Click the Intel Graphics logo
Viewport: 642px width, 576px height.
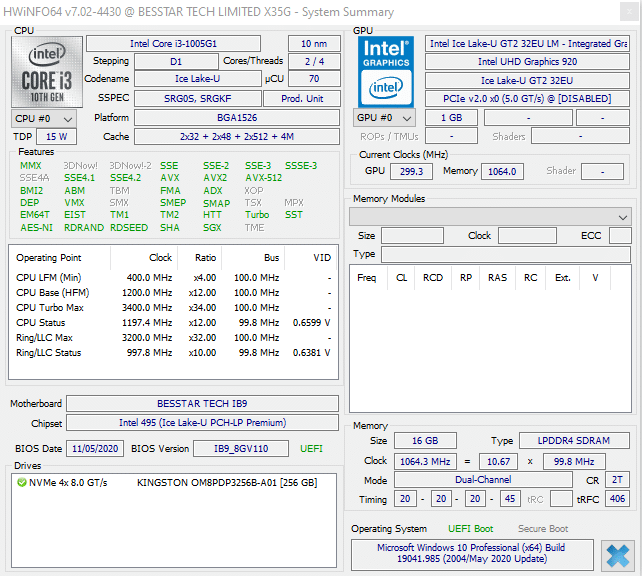[x=386, y=72]
